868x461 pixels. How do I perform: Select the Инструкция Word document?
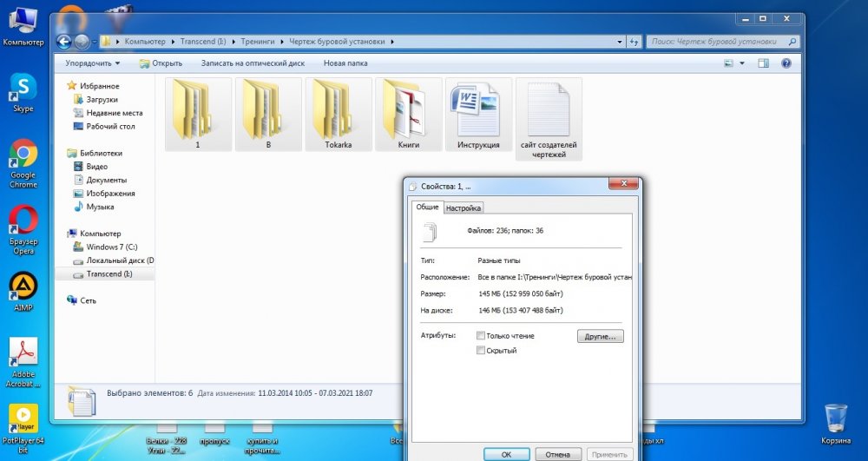point(478,113)
